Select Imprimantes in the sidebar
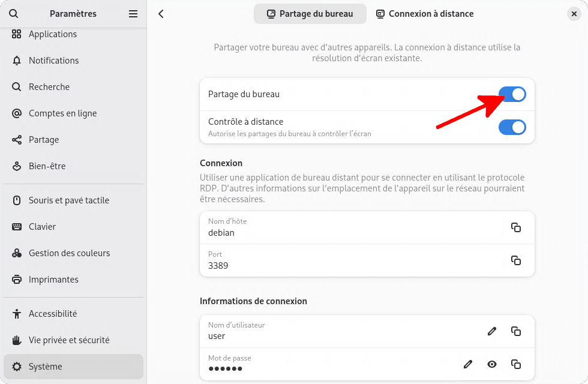This screenshot has width=588, height=384. [53, 280]
